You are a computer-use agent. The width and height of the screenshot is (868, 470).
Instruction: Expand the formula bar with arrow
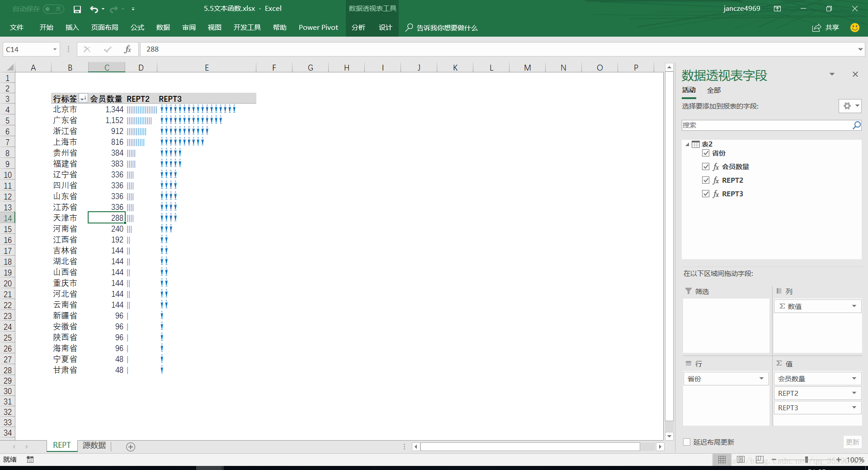860,49
